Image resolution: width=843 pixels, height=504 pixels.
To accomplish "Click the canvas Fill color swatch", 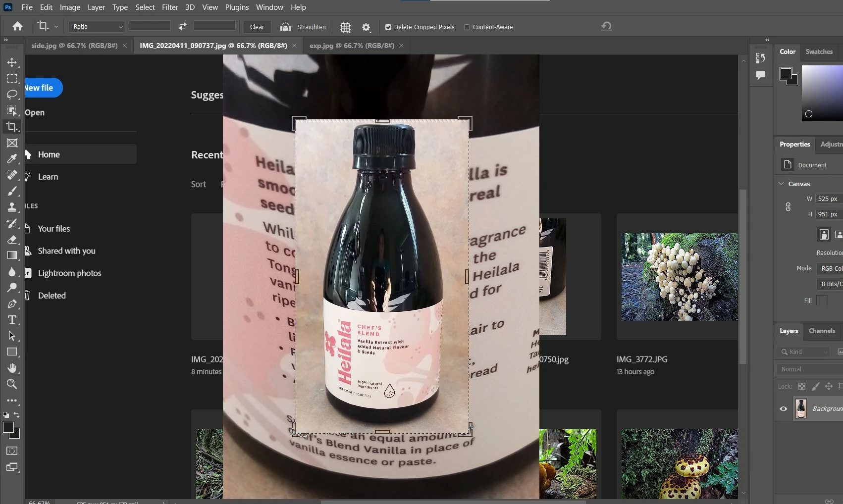I will pos(822,301).
